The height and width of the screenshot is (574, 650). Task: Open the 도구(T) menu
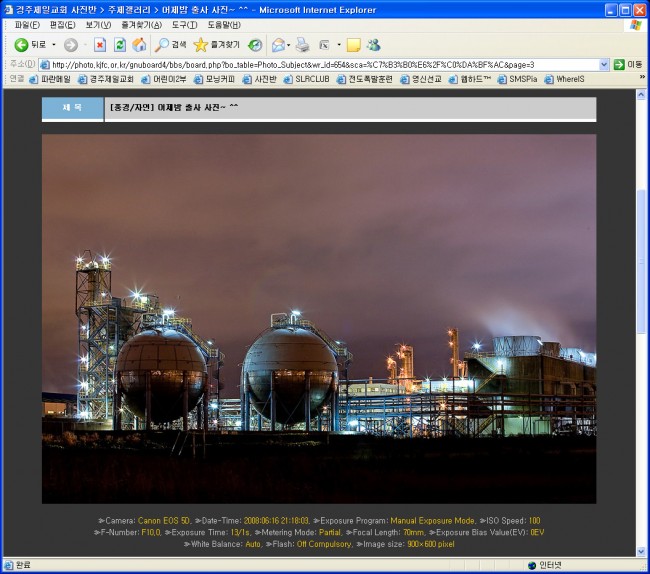click(184, 24)
